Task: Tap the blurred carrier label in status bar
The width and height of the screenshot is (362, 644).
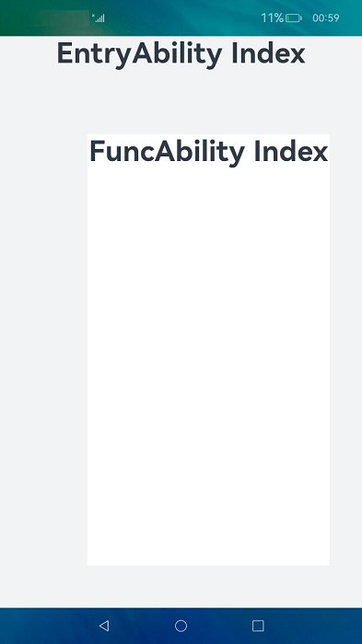Action: tap(62, 18)
